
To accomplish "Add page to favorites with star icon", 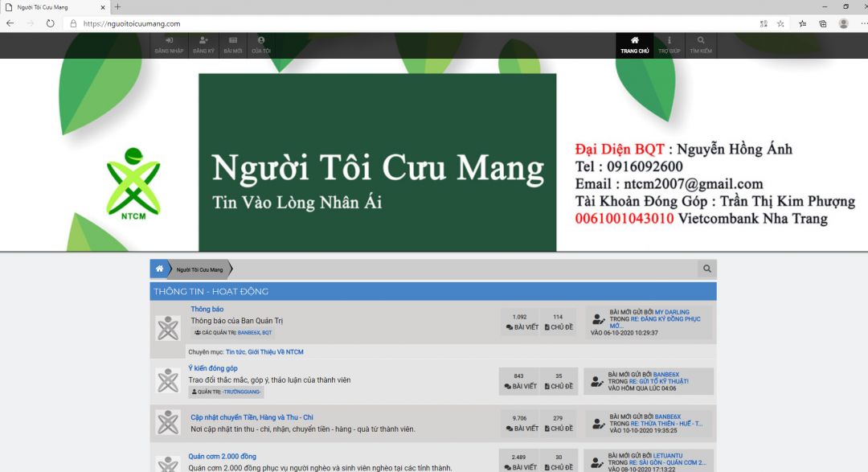I will point(780,23).
